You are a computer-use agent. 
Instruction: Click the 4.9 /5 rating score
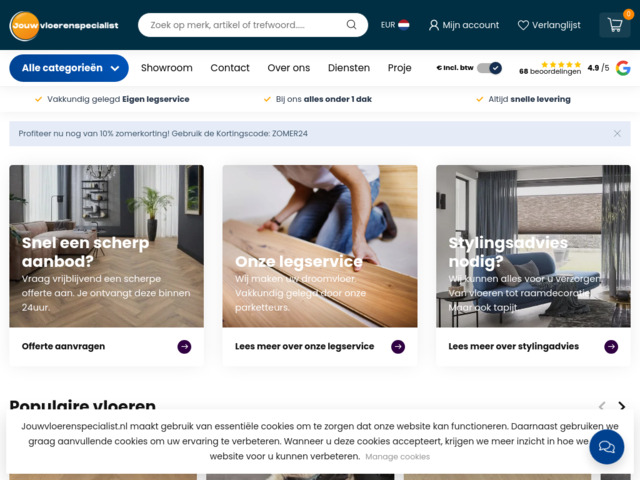tap(598, 68)
